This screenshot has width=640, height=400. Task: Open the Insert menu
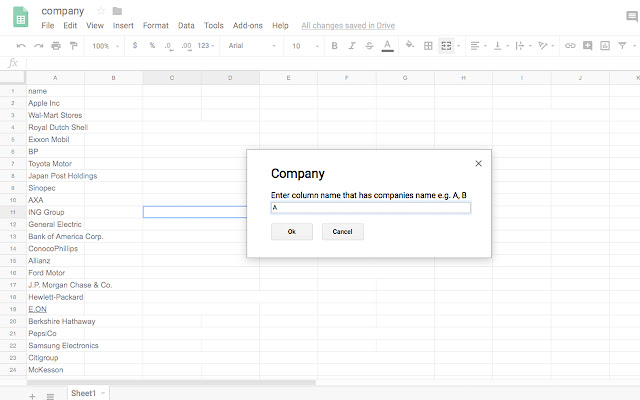click(123, 26)
